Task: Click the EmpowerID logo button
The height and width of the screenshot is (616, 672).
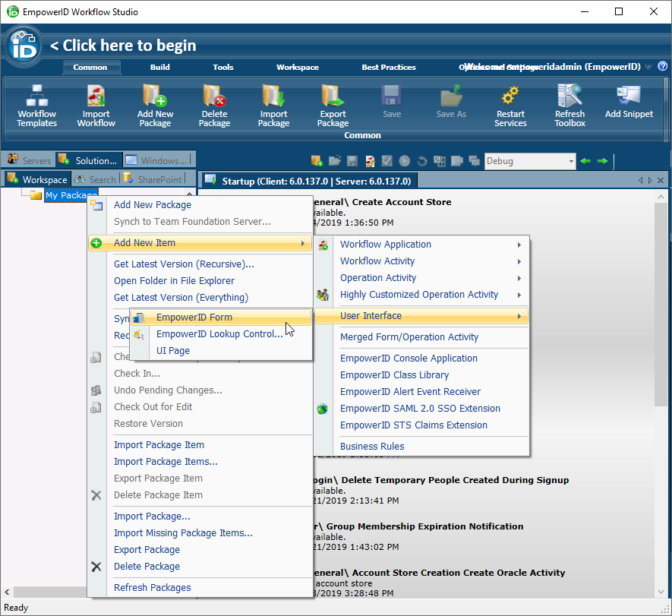Action: pyautogui.click(x=24, y=46)
